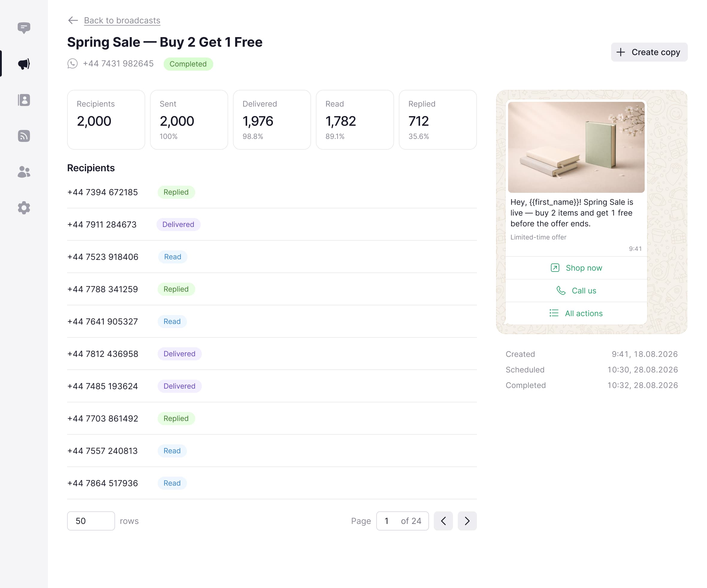Open the Contacts address book section
The image size is (707, 588).
coord(24,100)
